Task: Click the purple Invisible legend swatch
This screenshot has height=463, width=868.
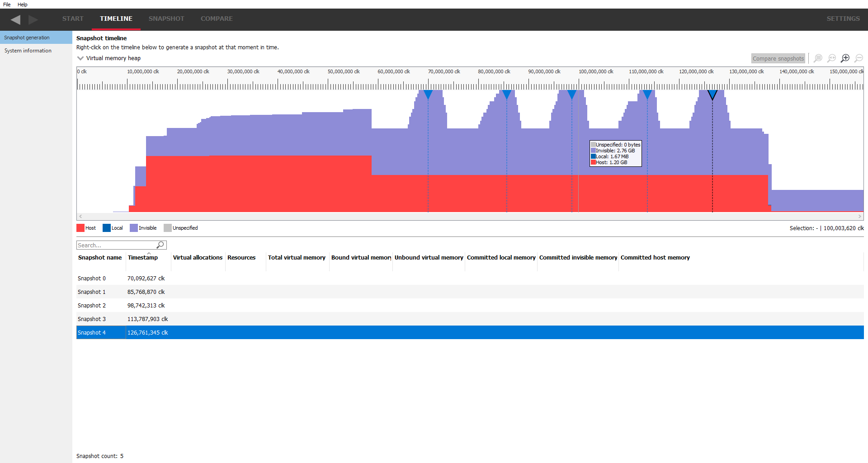Action: click(x=134, y=228)
